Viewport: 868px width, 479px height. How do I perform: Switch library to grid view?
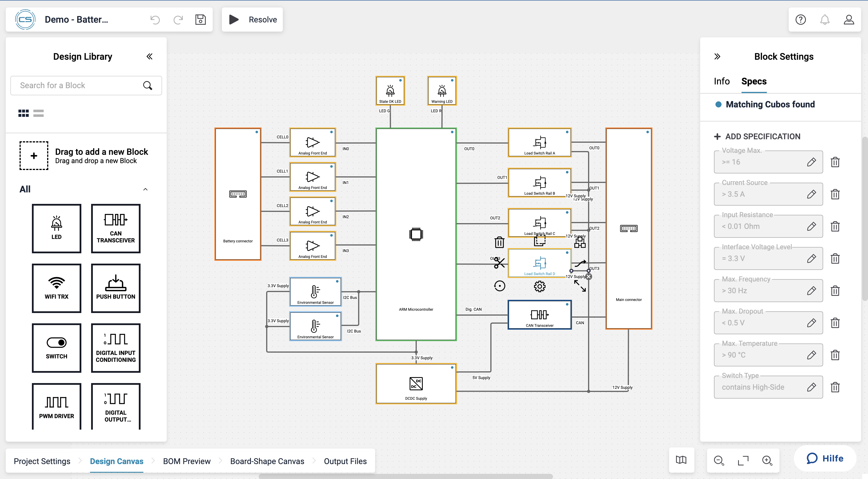[23, 113]
